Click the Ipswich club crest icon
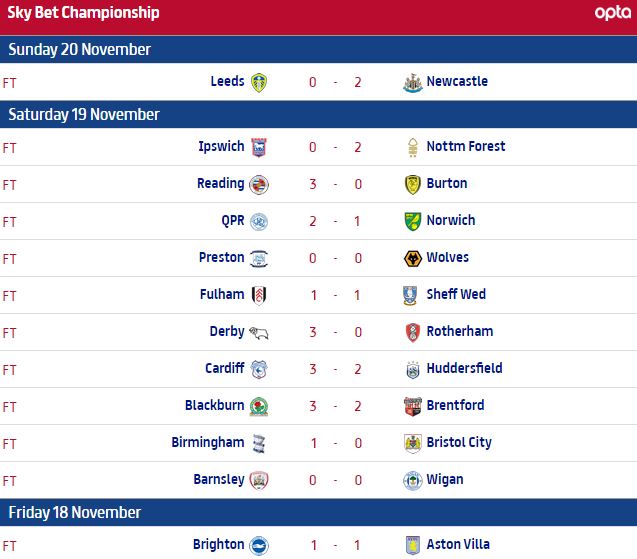The width and height of the screenshot is (637, 559). click(x=259, y=147)
